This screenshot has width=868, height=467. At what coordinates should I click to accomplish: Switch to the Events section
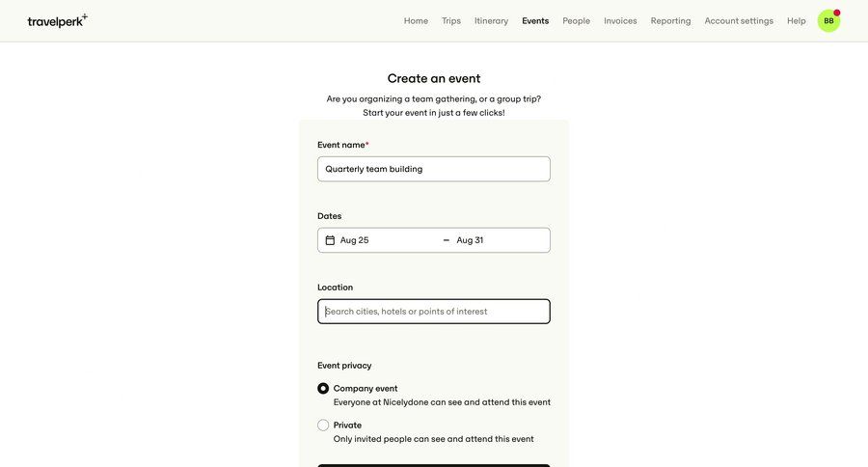535,20
